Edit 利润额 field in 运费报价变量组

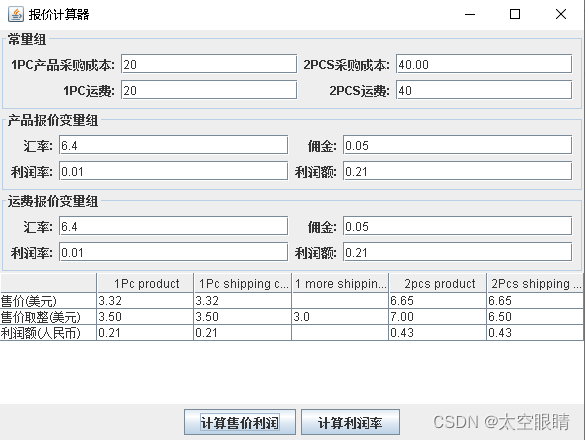click(x=457, y=252)
